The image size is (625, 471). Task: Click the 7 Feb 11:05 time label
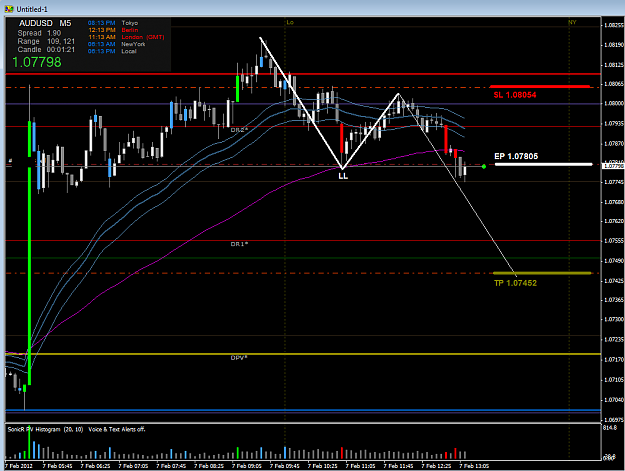click(x=360, y=466)
